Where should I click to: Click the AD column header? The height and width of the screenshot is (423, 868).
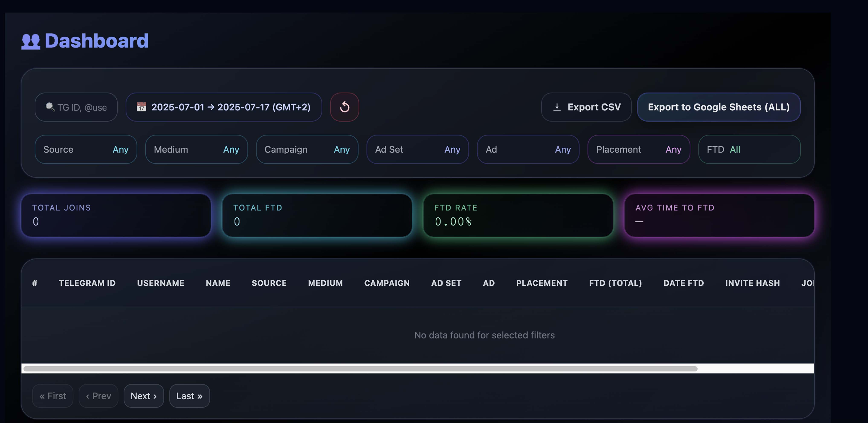(x=489, y=283)
